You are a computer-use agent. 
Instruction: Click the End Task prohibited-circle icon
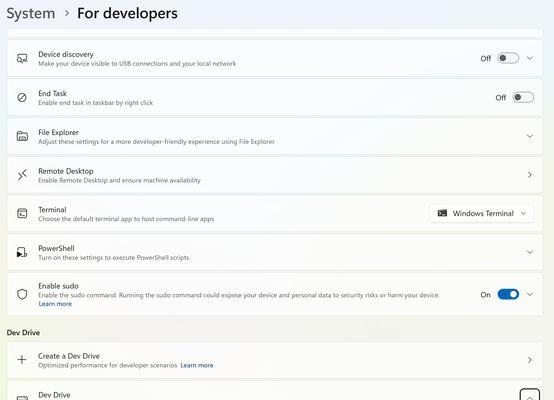point(22,97)
